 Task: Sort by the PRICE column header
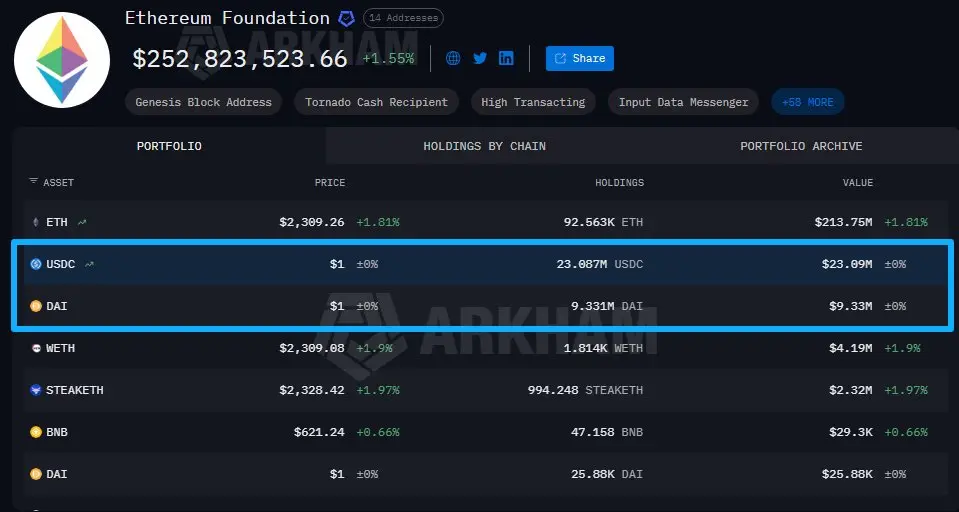[x=330, y=182]
